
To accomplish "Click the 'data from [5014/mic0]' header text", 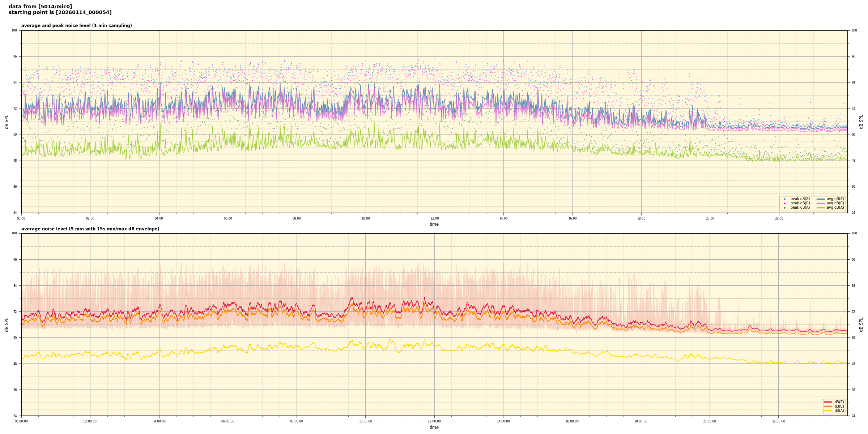I will point(40,7).
